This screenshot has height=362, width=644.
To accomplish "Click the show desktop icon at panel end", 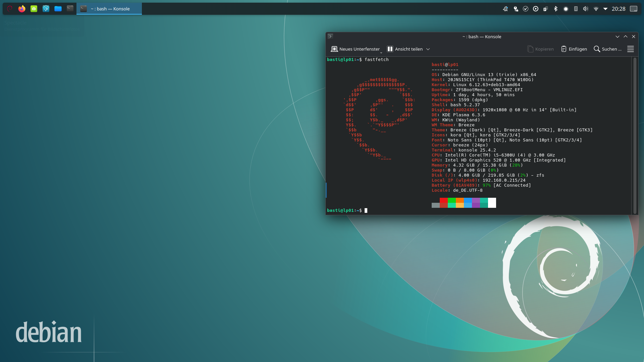I will coord(634,9).
